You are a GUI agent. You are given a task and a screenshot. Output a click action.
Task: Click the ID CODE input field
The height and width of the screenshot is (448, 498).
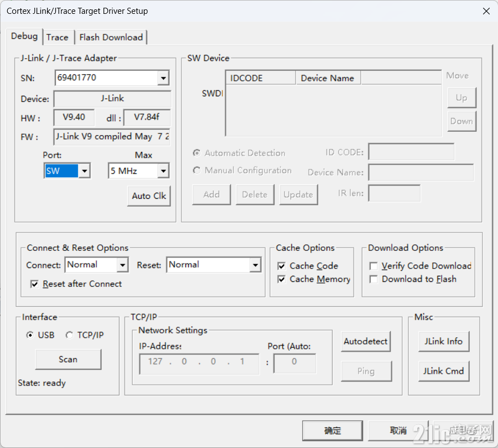411,152
